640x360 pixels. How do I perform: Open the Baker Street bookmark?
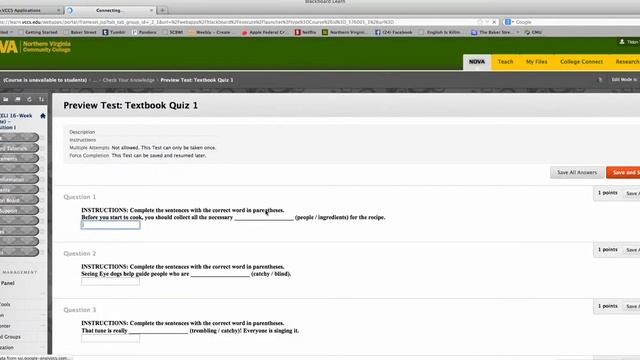80,32
